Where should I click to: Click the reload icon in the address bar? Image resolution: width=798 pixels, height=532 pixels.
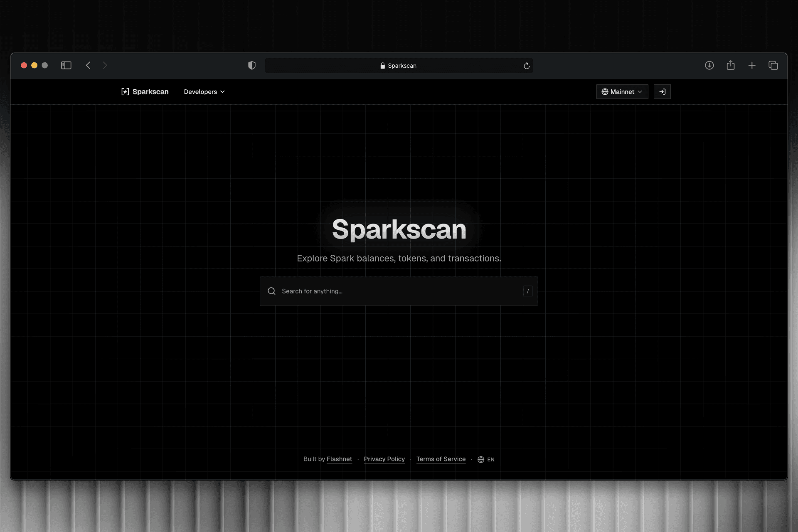click(x=526, y=65)
